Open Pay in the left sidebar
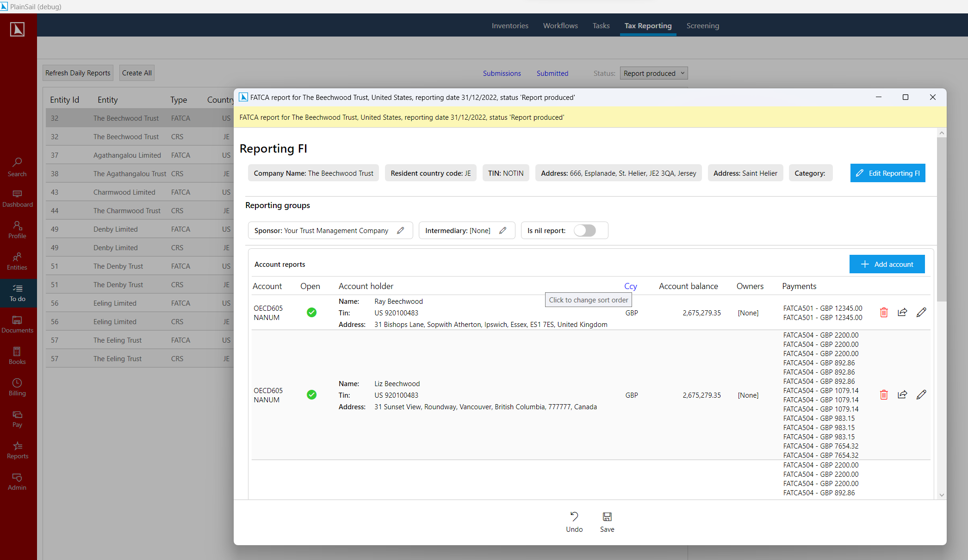 [17, 418]
